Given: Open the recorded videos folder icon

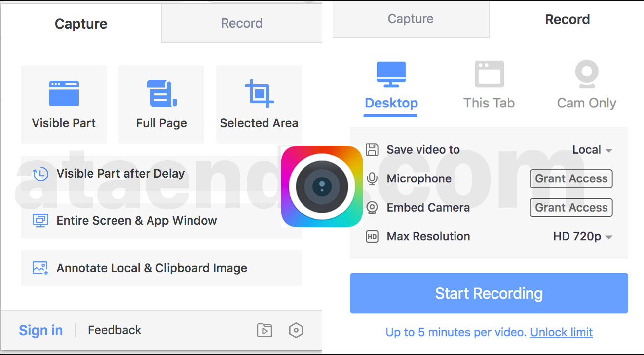Looking at the screenshot, I should 265,330.
